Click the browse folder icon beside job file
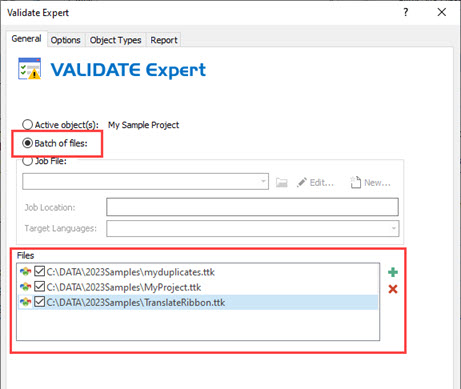 point(281,182)
